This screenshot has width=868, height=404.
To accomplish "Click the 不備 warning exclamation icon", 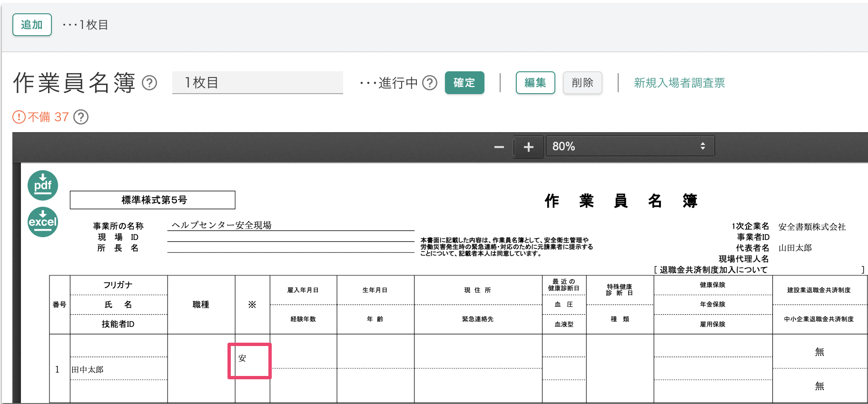I will pyautogui.click(x=19, y=117).
